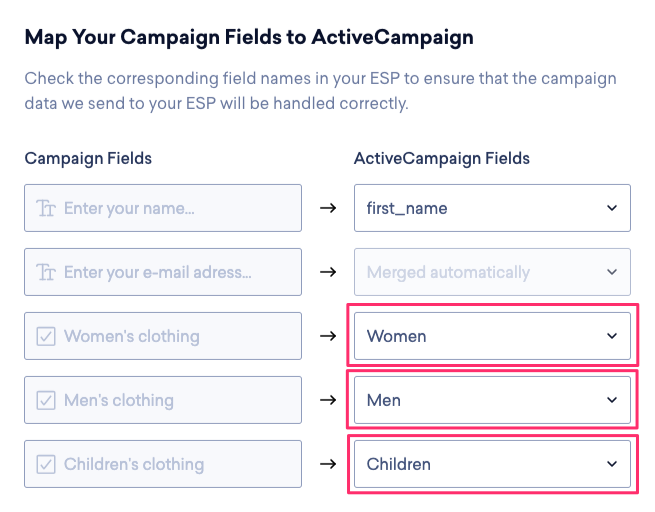Toggle the Men's clothing checkbox
The image size is (655, 512).
click(45, 401)
